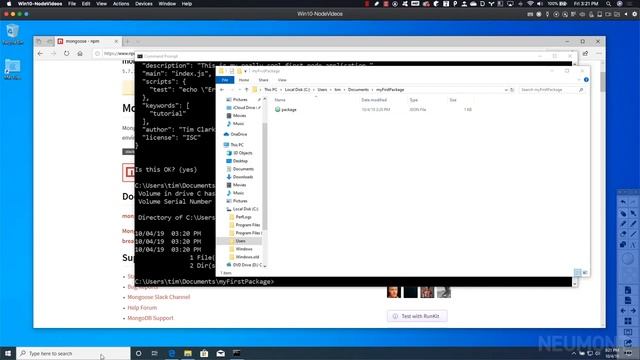Open the Apple menu
The height and width of the screenshot is (360, 640).
click(9, 4)
